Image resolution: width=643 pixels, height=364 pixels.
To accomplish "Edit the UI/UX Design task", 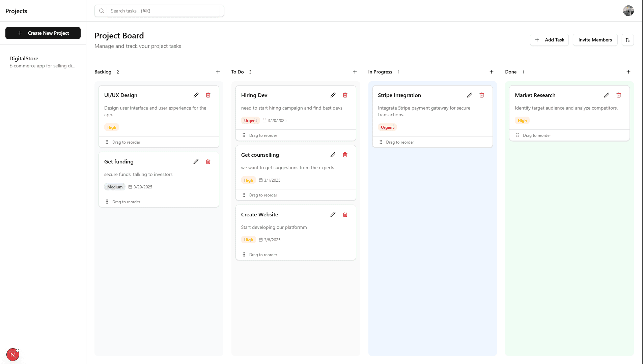I will tap(196, 95).
